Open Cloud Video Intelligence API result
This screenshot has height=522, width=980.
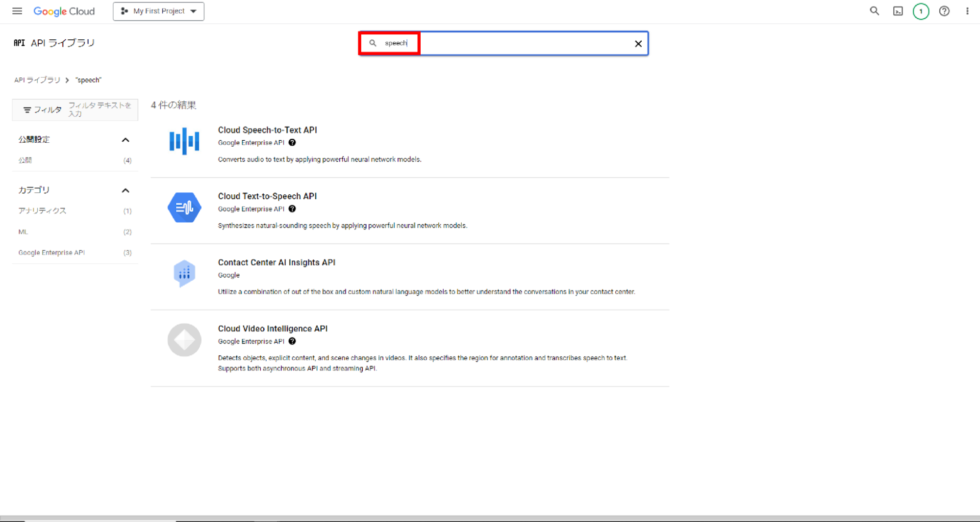pyautogui.click(x=273, y=329)
